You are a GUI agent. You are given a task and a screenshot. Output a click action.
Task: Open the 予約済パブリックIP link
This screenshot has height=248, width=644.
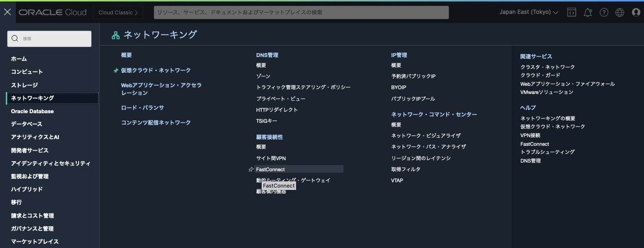click(x=413, y=76)
